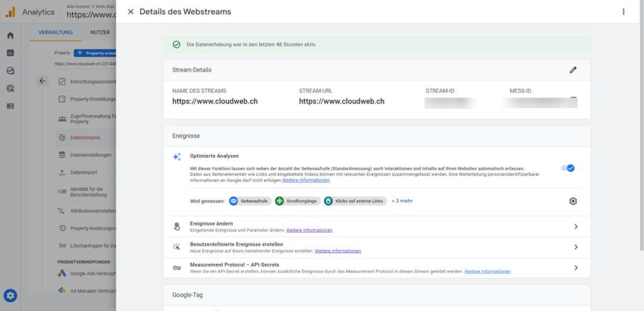Viewport: 644px width, 311px height.
Task: Open Property-Änderungsverlauf menu item
Action: coord(86,228)
